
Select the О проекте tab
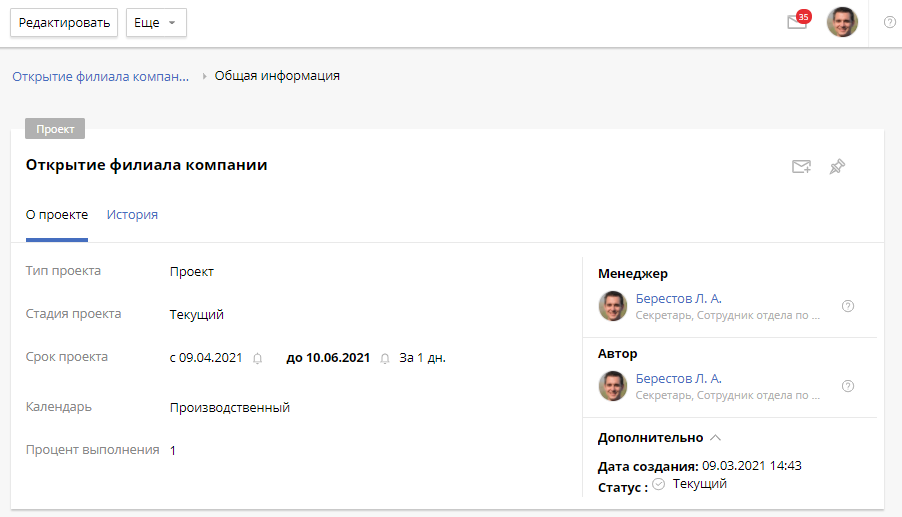[x=57, y=214]
